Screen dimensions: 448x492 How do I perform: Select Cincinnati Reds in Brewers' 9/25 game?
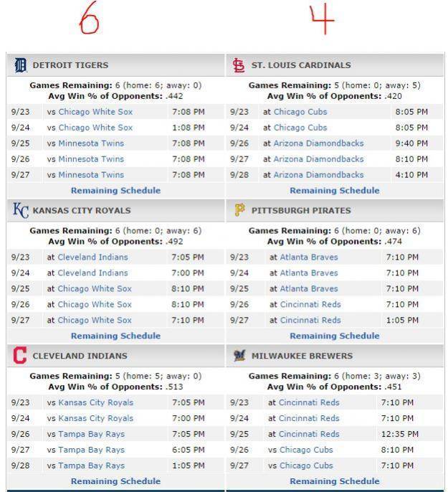[x=309, y=434]
